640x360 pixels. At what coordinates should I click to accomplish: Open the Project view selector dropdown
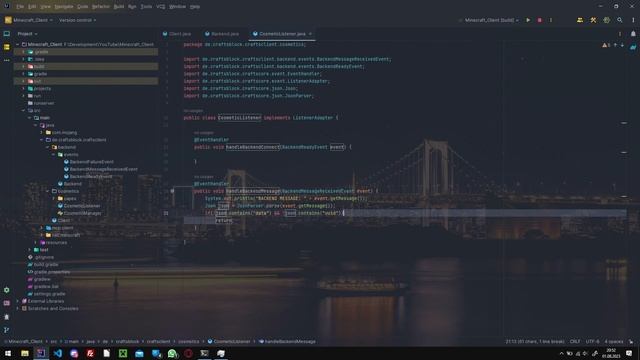pyautogui.click(x=27, y=34)
